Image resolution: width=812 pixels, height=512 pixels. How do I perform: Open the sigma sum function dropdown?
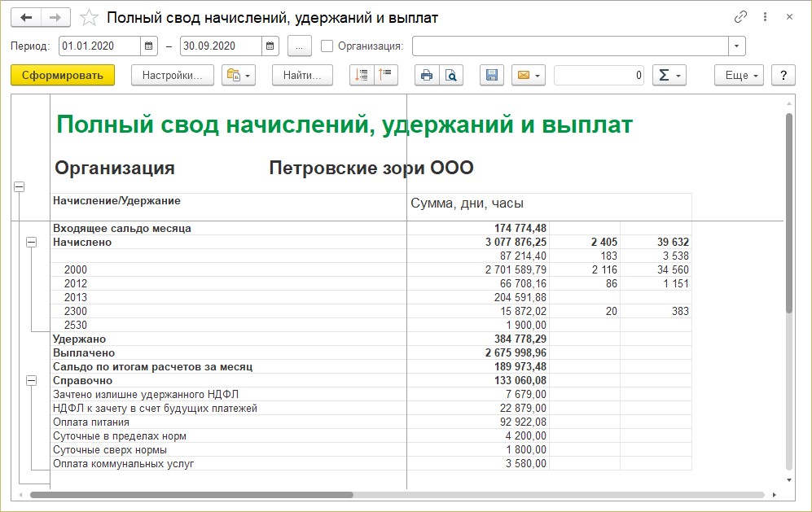click(x=669, y=75)
